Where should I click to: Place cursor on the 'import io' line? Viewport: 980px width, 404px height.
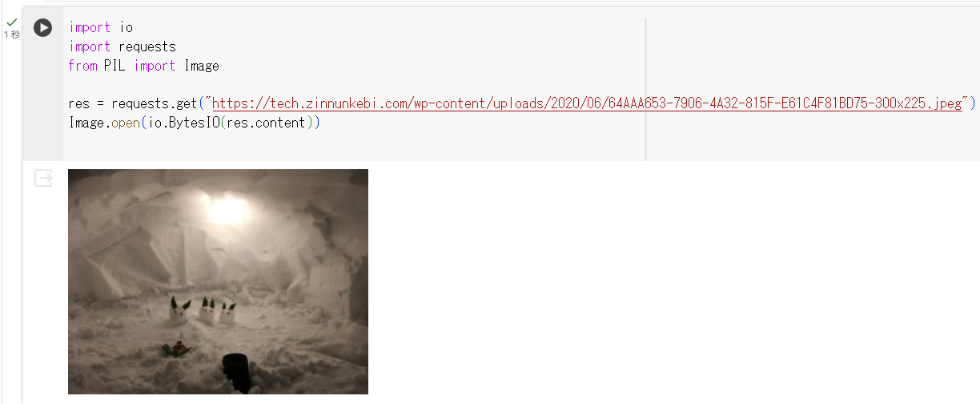101,27
